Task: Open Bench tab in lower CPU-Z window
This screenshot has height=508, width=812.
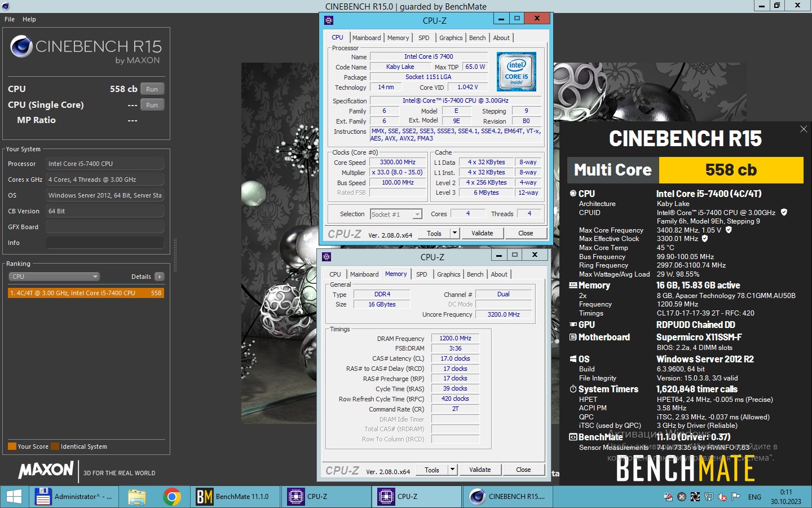Action: [x=475, y=274]
